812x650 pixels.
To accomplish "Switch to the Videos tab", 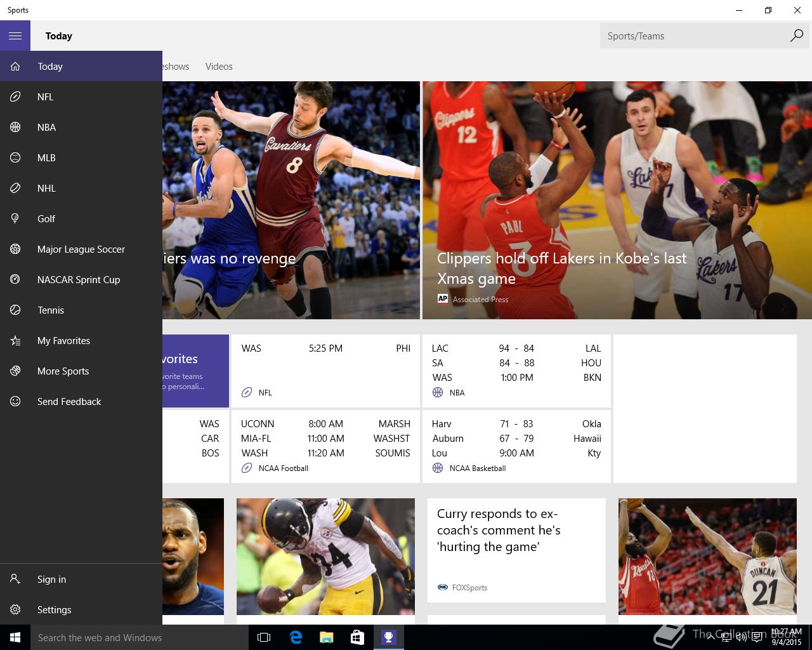I will click(x=219, y=67).
